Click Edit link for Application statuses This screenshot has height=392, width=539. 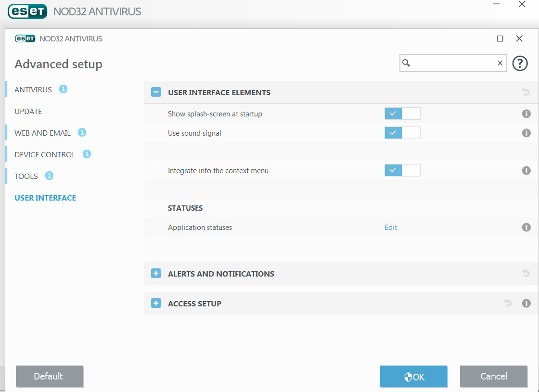click(391, 228)
